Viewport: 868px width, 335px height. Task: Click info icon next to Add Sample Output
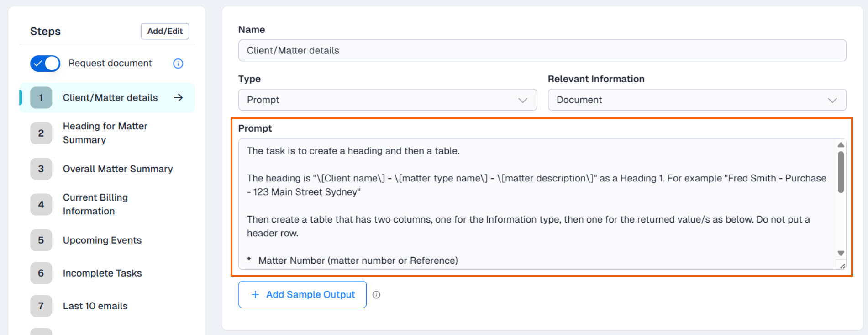point(376,295)
